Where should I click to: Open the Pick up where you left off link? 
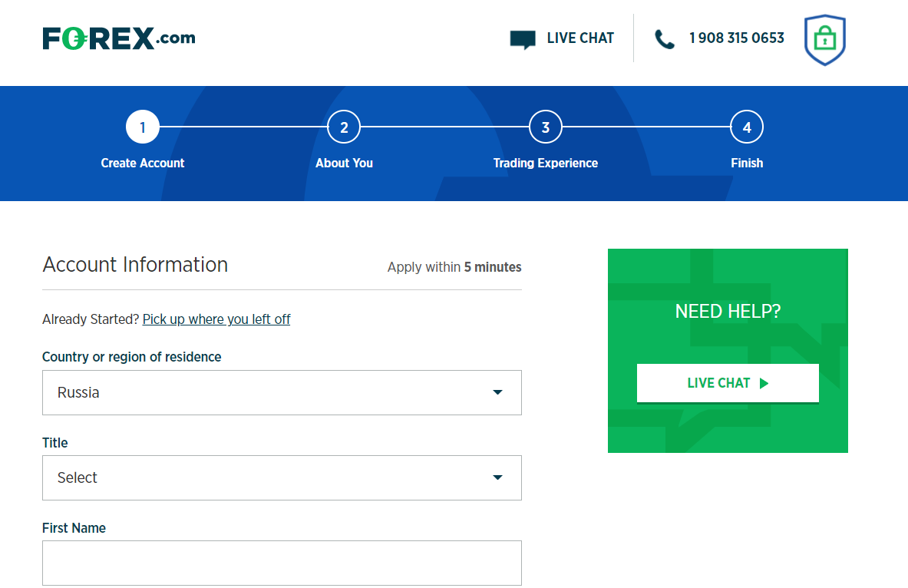coord(216,319)
